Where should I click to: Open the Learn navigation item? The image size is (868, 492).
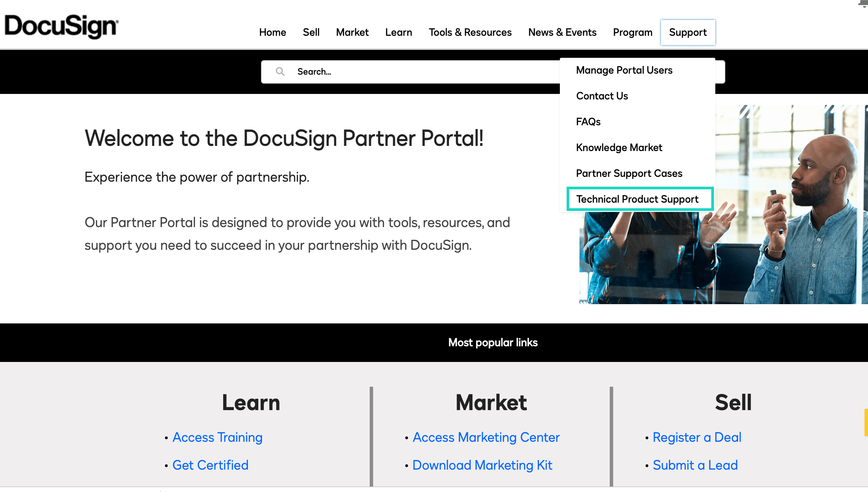pyautogui.click(x=399, y=32)
